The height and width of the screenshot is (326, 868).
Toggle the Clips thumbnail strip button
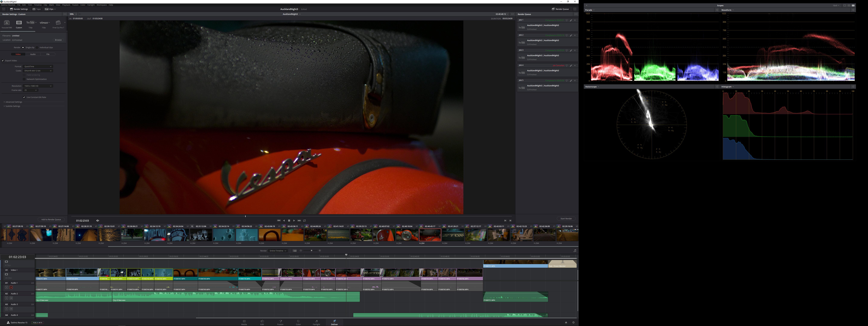[x=50, y=9]
